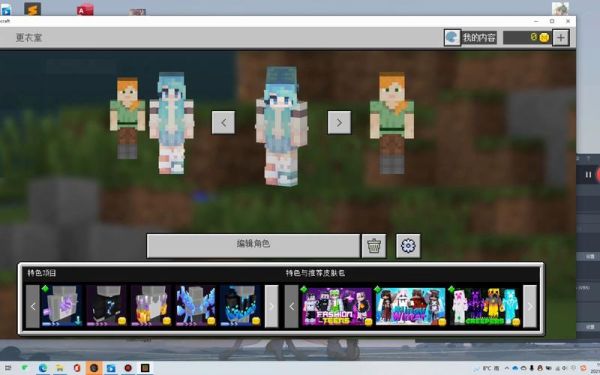Go to previous featured items page

coord(33,306)
